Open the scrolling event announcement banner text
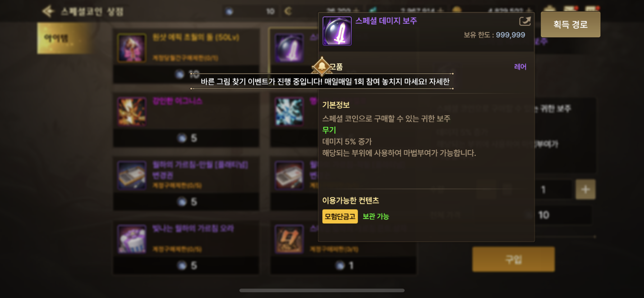 click(x=325, y=82)
